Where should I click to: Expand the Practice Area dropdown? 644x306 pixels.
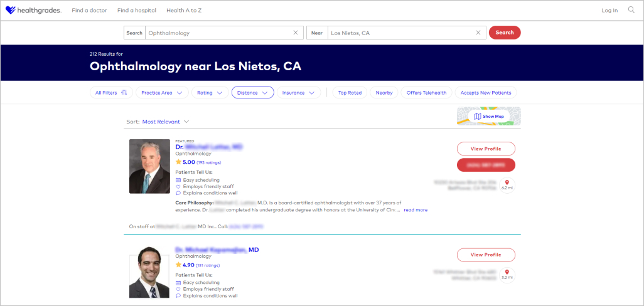(x=161, y=93)
